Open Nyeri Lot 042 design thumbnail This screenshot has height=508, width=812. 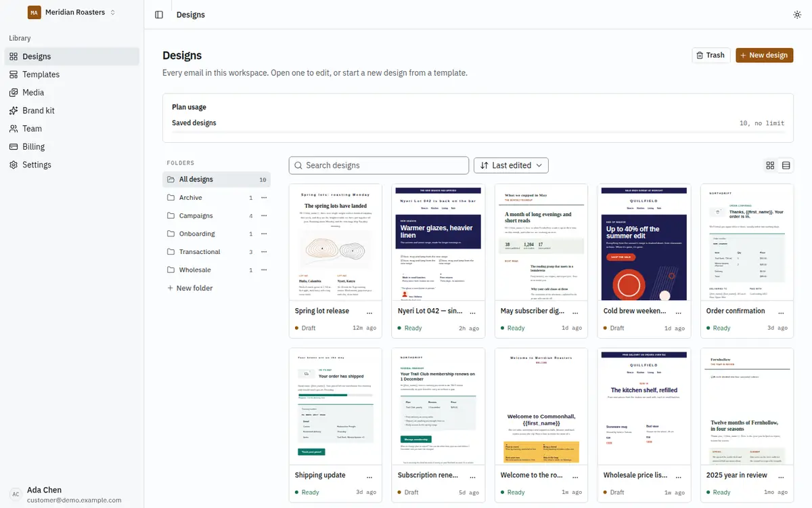pos(438,242)
